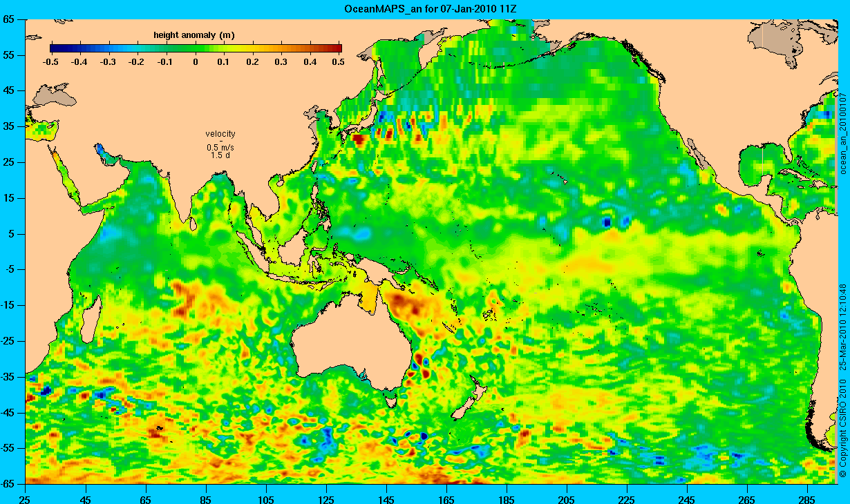Viewport: 850px width, 504px height.
Task: Click the '0.2' colorbar tick label
Action: click(253, 62)
